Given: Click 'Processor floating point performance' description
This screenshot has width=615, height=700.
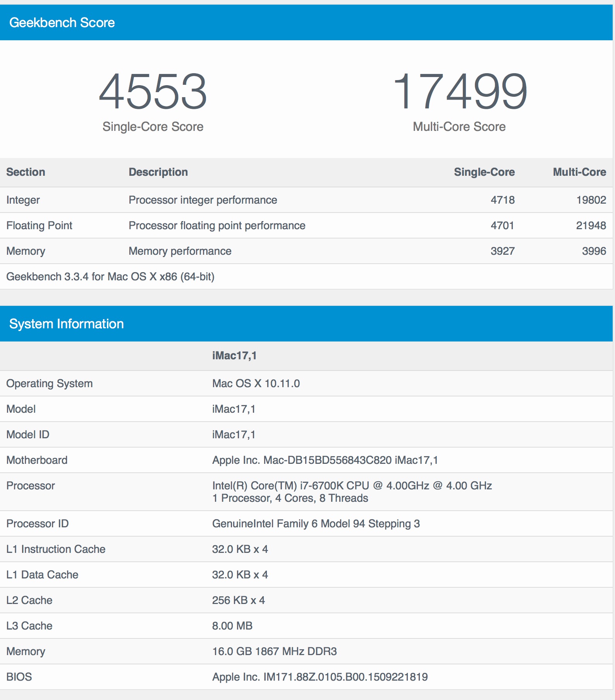Looking at the screenshot, I should click(217, 225).
